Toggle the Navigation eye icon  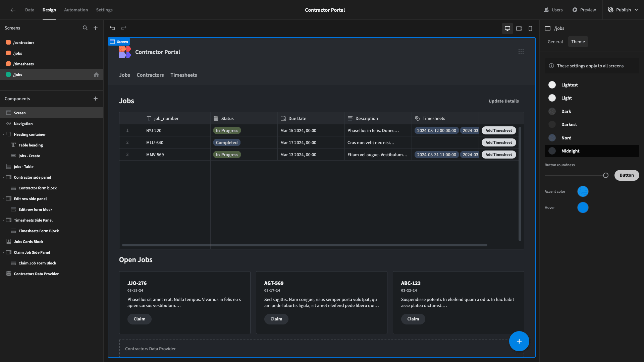click(9, 124)
